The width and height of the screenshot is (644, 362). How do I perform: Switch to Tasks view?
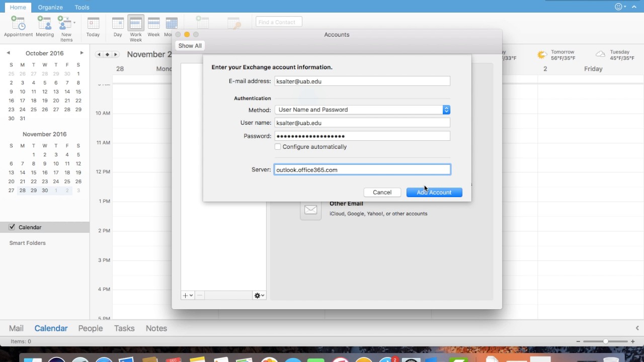[x=124, y=328]
